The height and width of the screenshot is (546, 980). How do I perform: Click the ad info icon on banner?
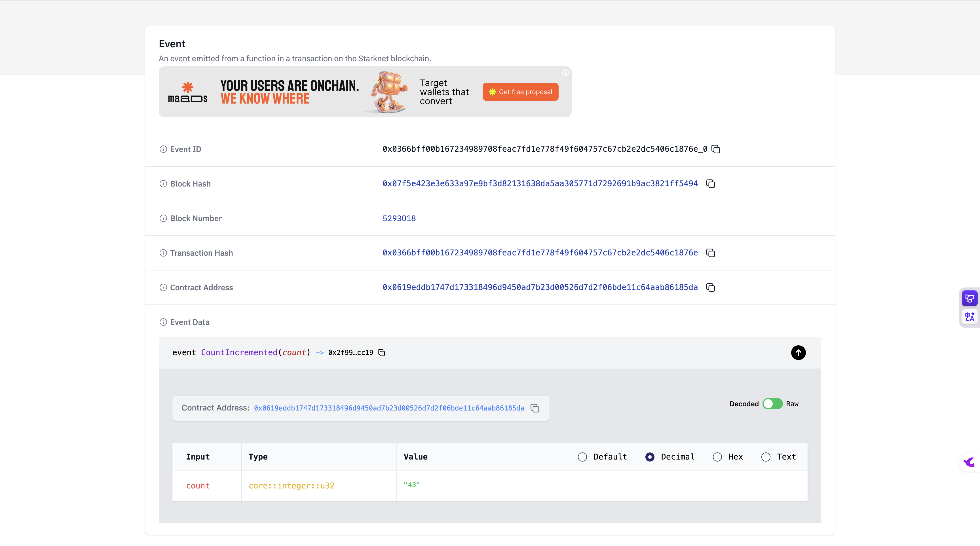[565, 73]
